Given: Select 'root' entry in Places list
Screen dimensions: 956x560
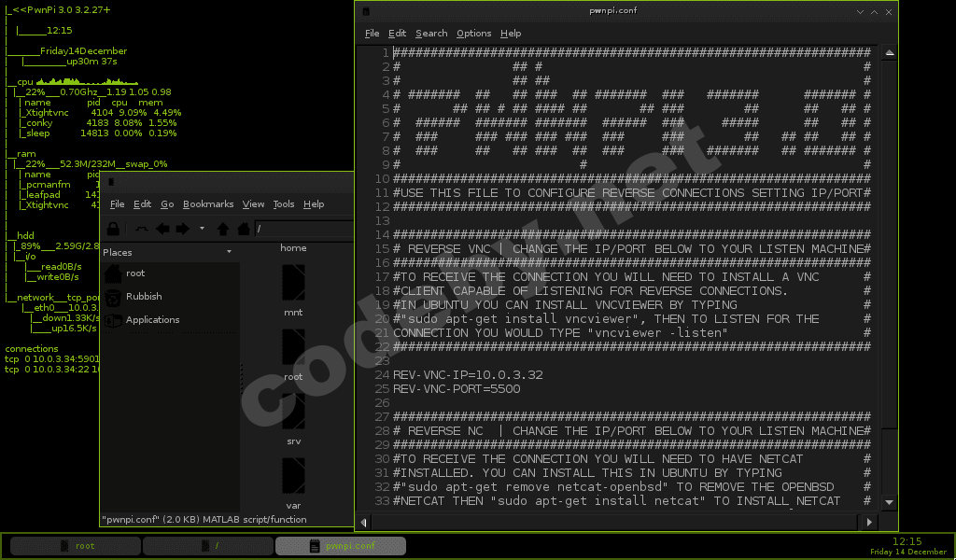Looking at the screenshot, I should (x=135, y=273).
